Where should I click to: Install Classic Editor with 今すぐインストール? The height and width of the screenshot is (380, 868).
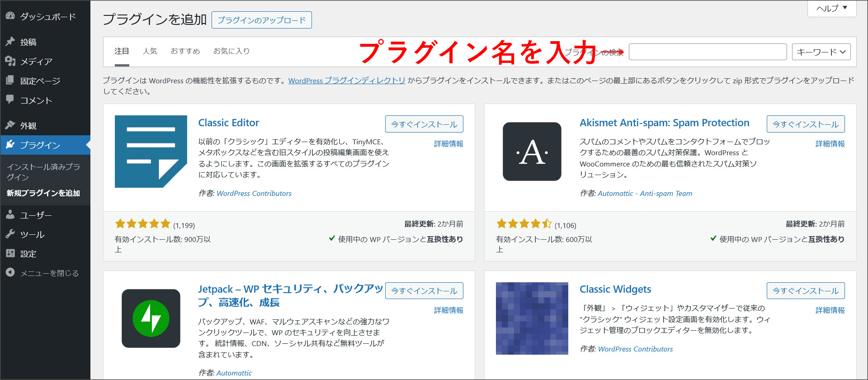[x=424, y=124]
